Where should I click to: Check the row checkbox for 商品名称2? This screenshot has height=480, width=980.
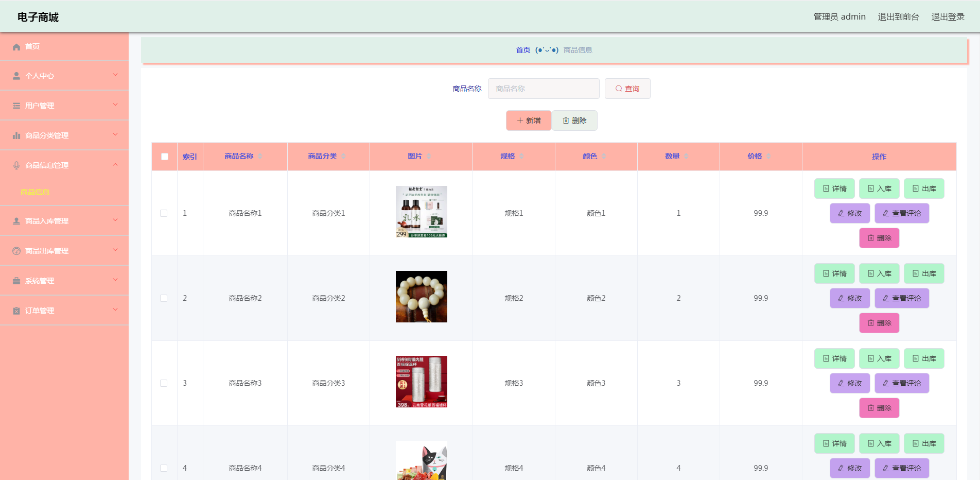point(164,298)
